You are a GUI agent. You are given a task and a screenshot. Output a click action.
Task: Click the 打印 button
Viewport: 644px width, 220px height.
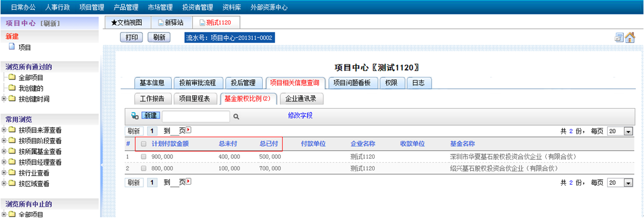tap(132, 37)
